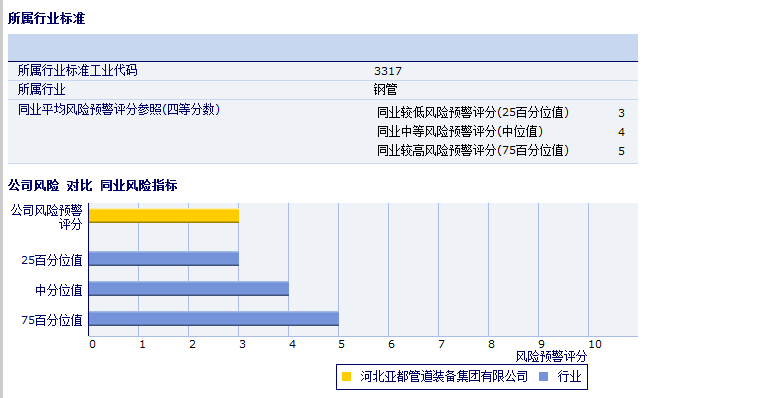This screenshot has height=398, width=765.
Task: Select legend text 河北亚都管道装备集团有限公司
Action: coord(444,377)
